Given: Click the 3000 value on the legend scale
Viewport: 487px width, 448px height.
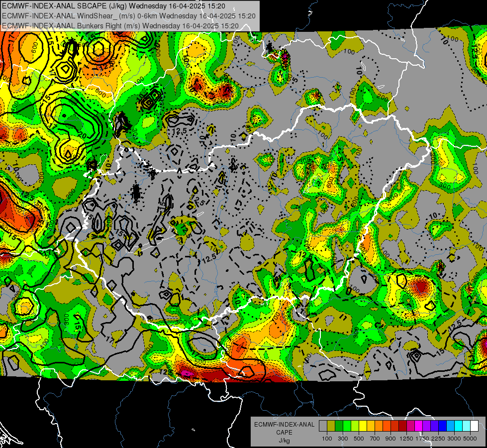Looking at the screenshot, I should (x=454, y=439).
